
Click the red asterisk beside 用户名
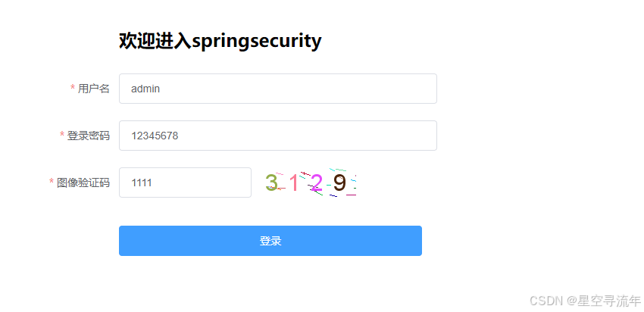click(x=73, y=89)
